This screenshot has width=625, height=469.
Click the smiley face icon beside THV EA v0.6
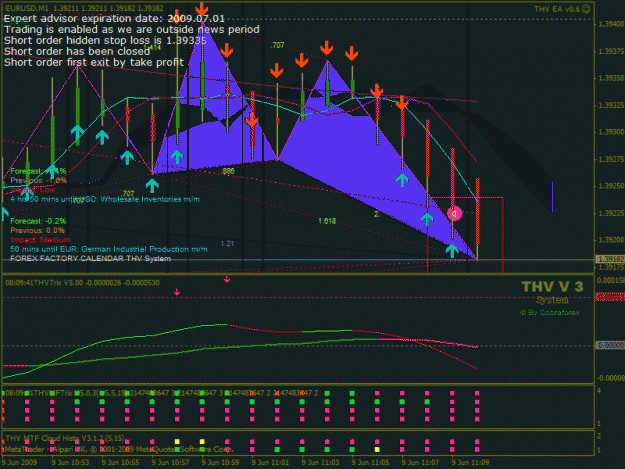point(586,9)
